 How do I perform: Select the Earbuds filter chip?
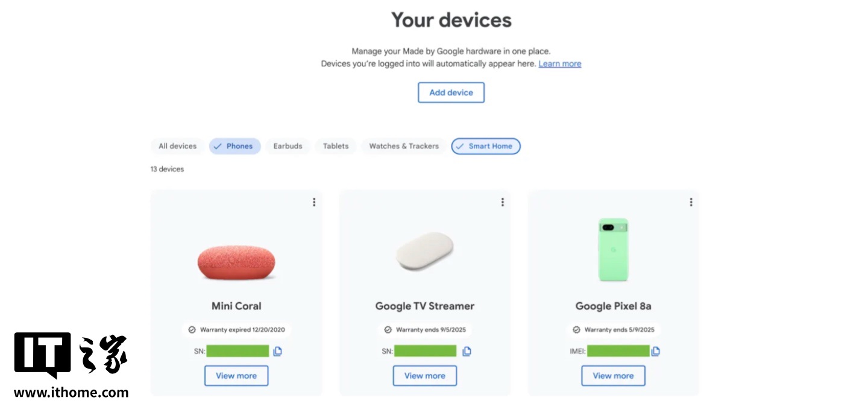288,146
